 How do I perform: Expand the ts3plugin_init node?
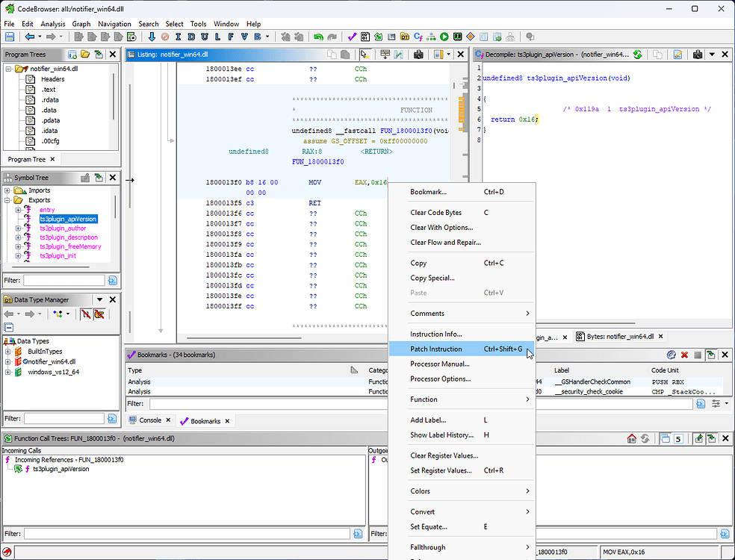click(18, 256)
